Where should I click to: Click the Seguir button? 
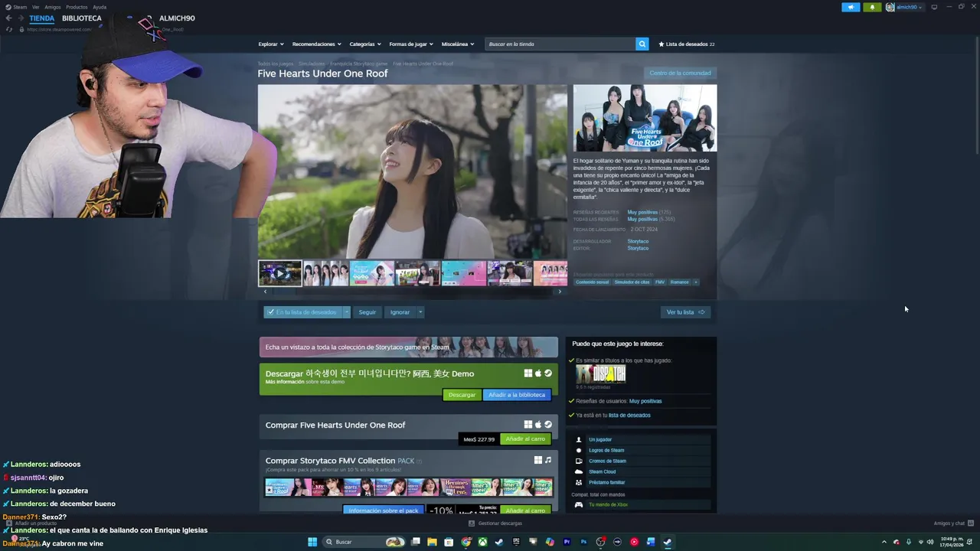(x=367, y=312)
